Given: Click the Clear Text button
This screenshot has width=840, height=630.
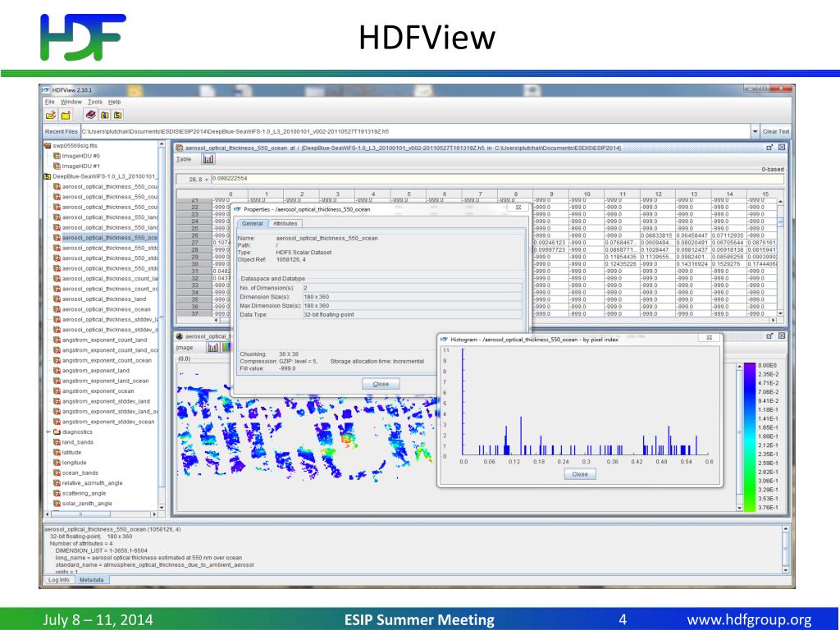Looking at the screenshot, I should pos(776,131).
